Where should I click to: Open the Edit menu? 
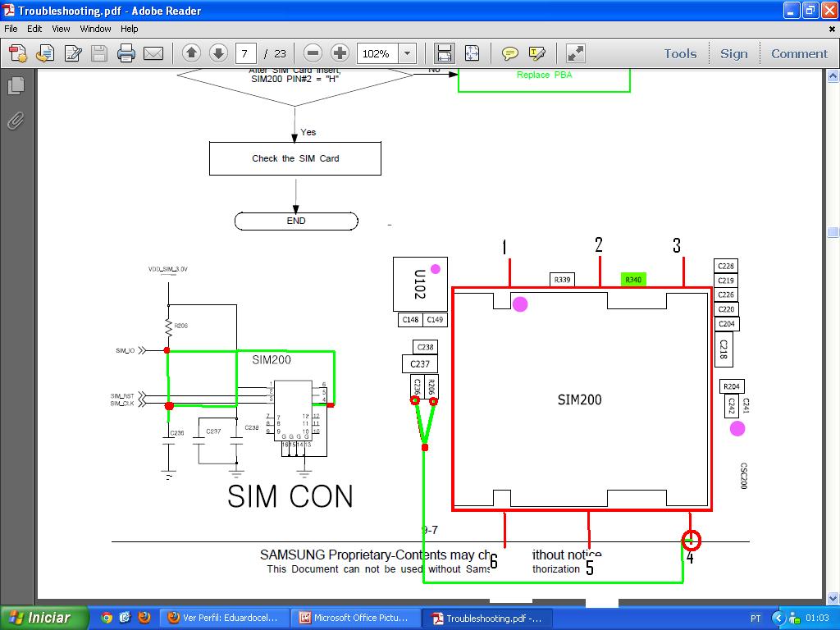[34, 29]
